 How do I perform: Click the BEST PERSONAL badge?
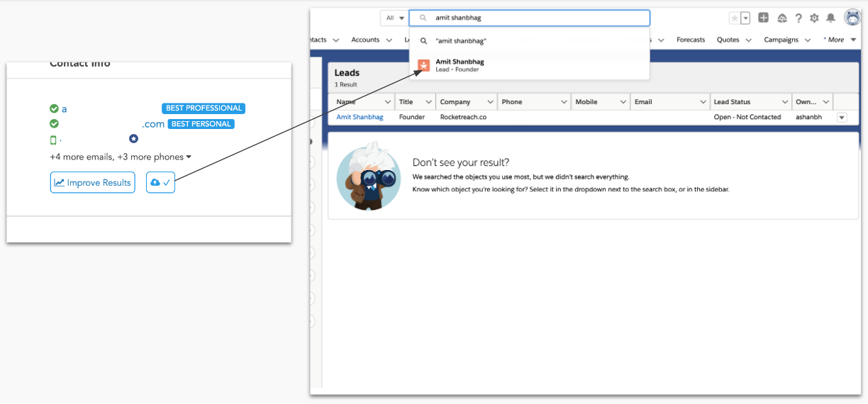(201, 124)
